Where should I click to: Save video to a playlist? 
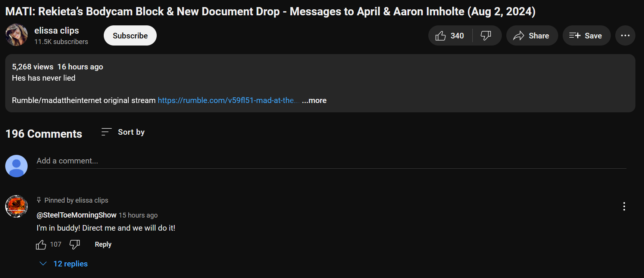coord(586,36)
